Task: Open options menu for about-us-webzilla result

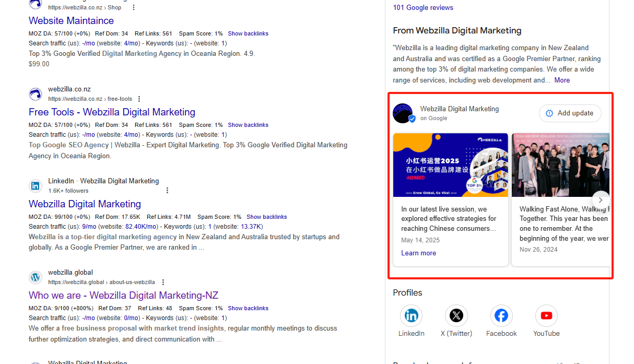Action: click(x=163, y=282)
